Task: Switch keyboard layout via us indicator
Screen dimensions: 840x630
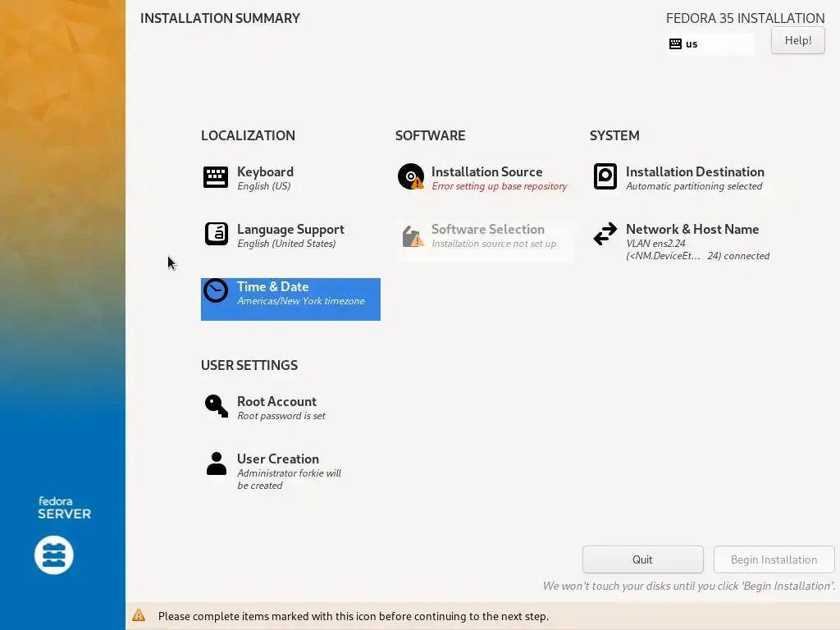Action: 710,44
